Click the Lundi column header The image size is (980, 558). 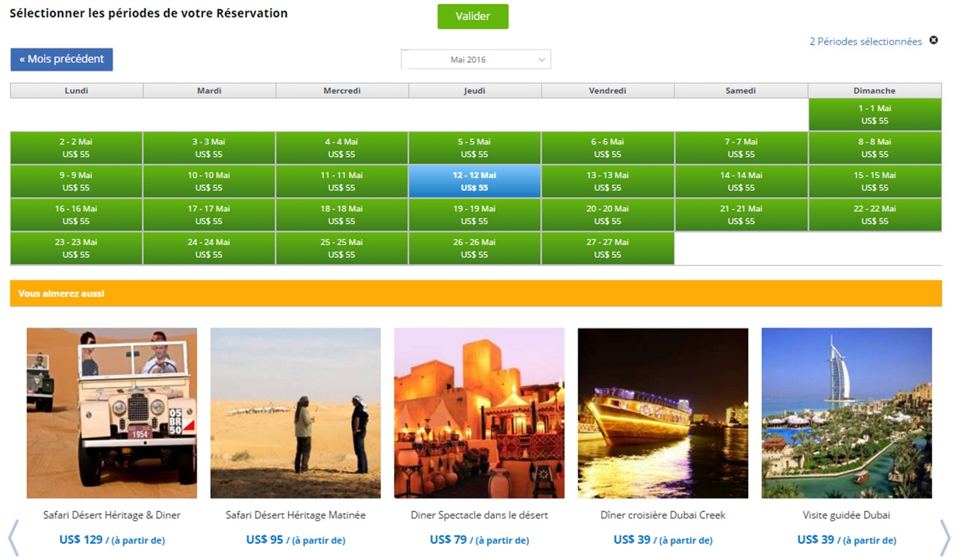point(77,91)
